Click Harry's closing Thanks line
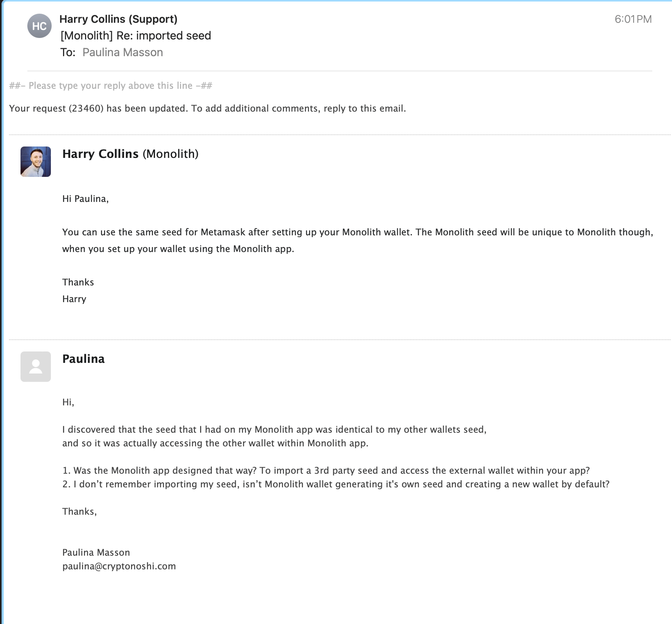Viewport: 672px width, 624px height. pyautogui.click(x=78, y=282)
